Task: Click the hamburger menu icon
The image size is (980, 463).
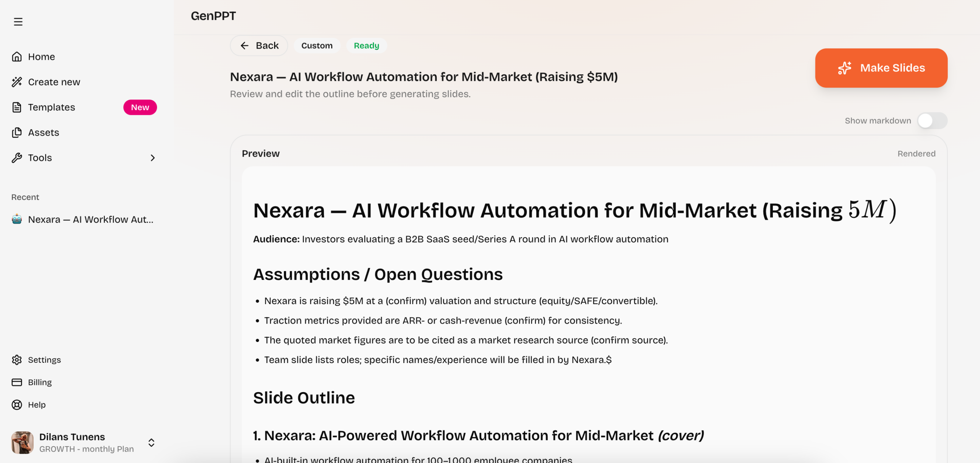Action: point(18,22)
